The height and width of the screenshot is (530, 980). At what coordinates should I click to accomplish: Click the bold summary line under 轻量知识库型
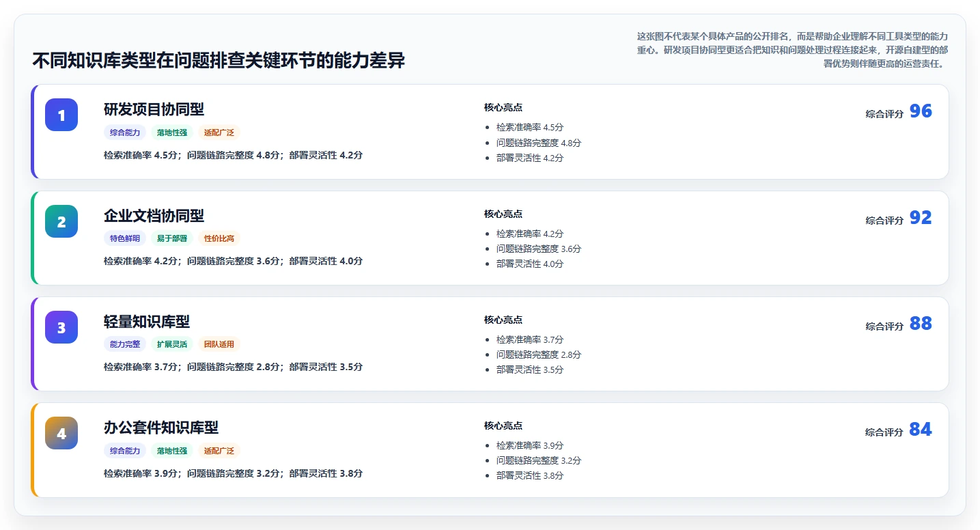tap(233, 367)
